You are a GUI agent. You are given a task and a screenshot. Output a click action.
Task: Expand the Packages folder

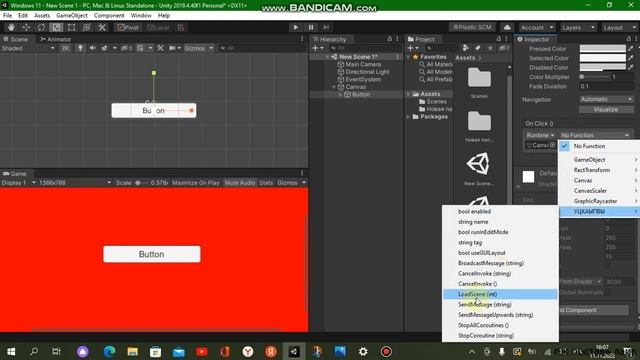click(x=408, y=117)
